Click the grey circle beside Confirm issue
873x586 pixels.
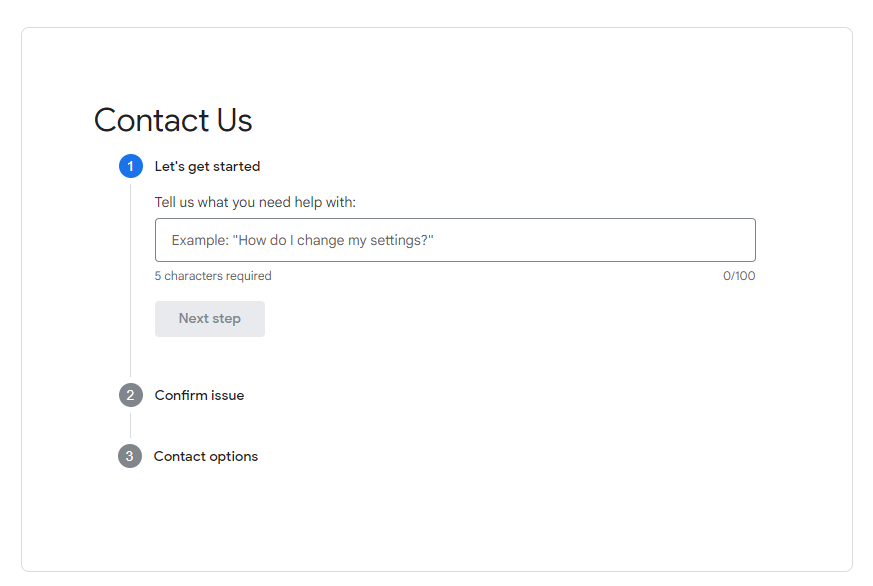[130, 395]
